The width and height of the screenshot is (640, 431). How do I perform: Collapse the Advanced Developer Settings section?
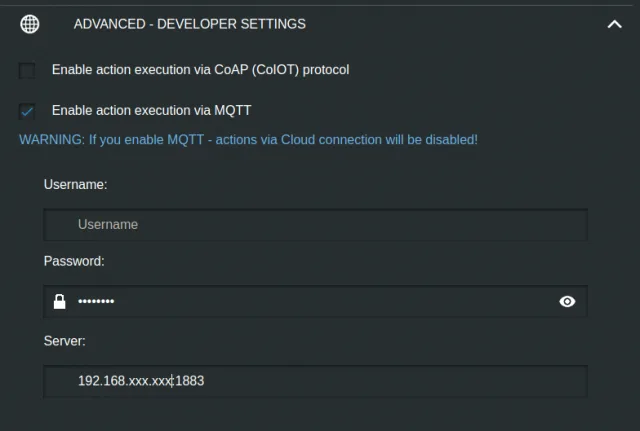[614, 24]
